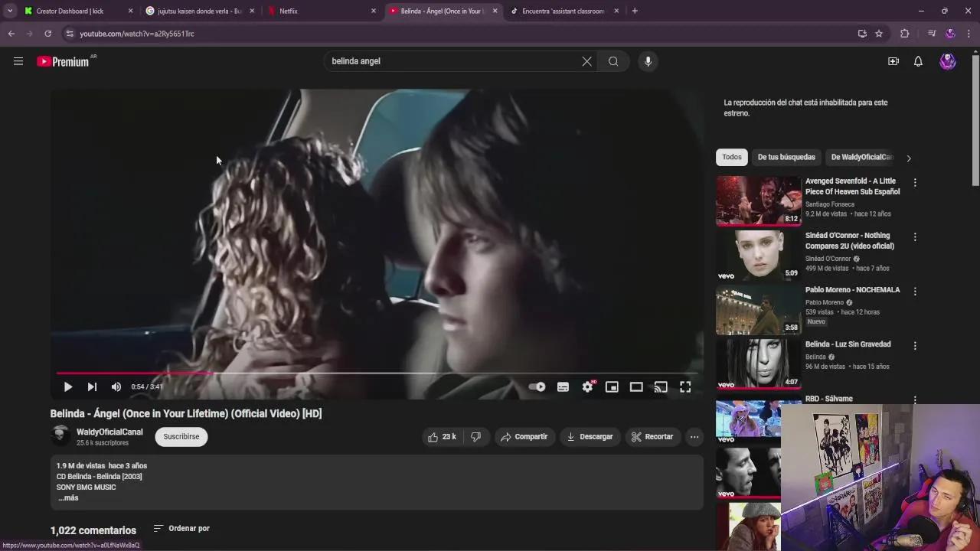Click the Recortar clip button
The width and height of the screenshot is (980, 551).
(652, 437)
